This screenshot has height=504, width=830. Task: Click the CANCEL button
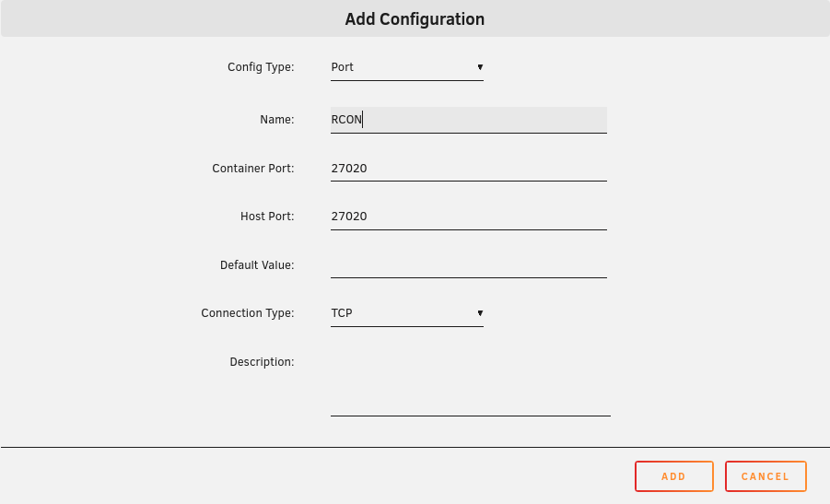coord(766,476)
